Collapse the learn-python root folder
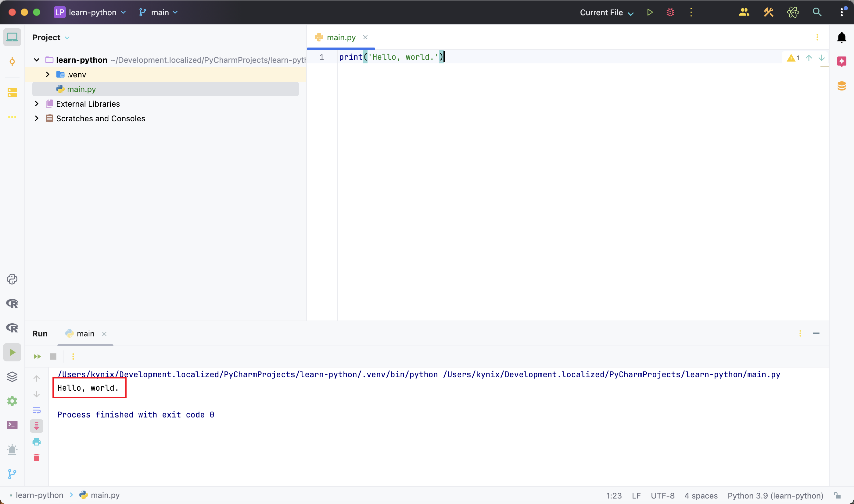This screenshot has height=504, width=854. pyautogui.click(x=37, y=60)
